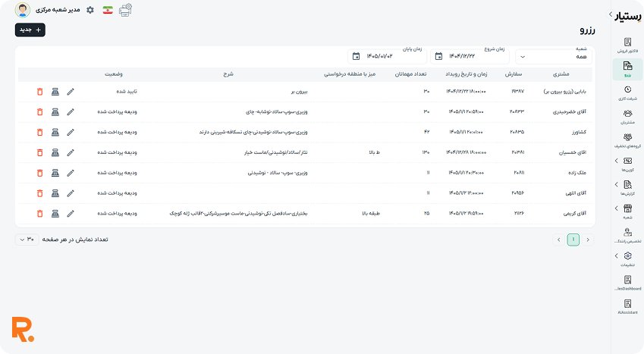
Task: Expand the گزارش‌ها reports submenu chevron
Action: pyautogui.click(x=617, y=184)
